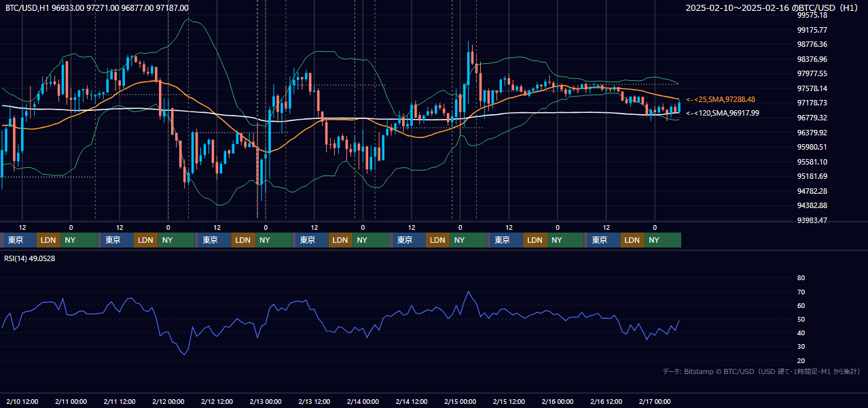Click price axis label 96379.92
This screenshot has width=868, height=408.
pyautogui.click(x=812, y=133)
